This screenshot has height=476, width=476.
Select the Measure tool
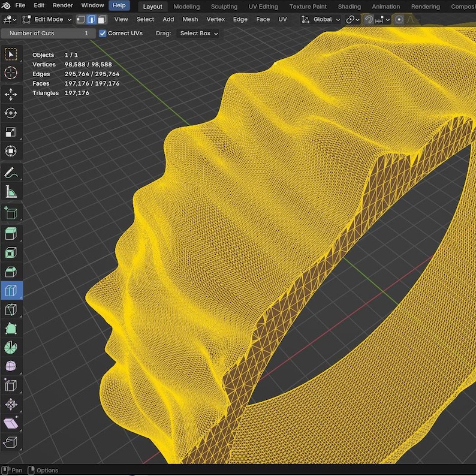tap(11, 192)
